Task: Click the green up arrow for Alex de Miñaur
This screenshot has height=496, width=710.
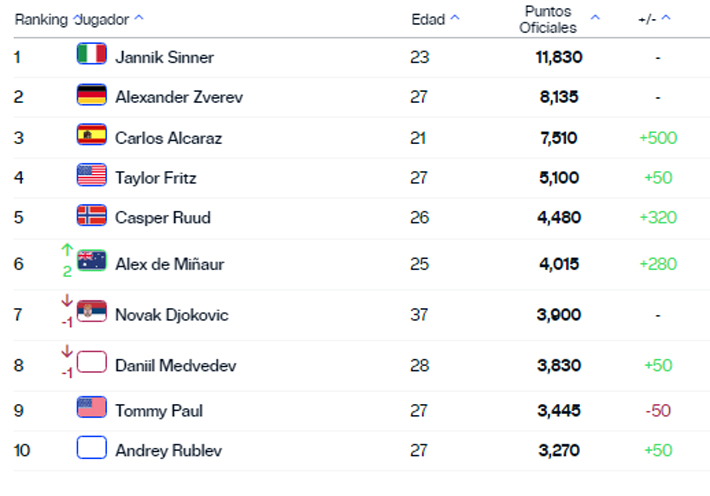Action: pos(67,249)
